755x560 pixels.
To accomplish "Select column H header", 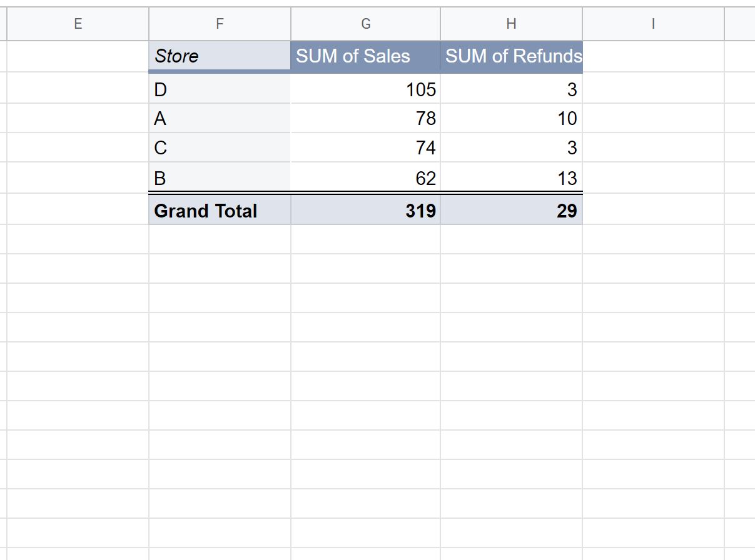I will (x=512, y=24).
